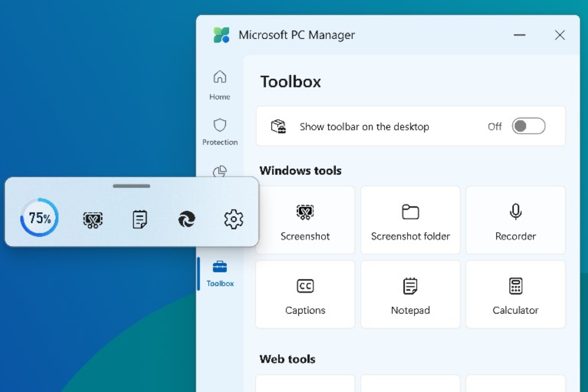The width and height of the screenshot is (588, 392).
Task: Click the scissors screenshot icon on the floating toolbar
Action: [93, 219]
